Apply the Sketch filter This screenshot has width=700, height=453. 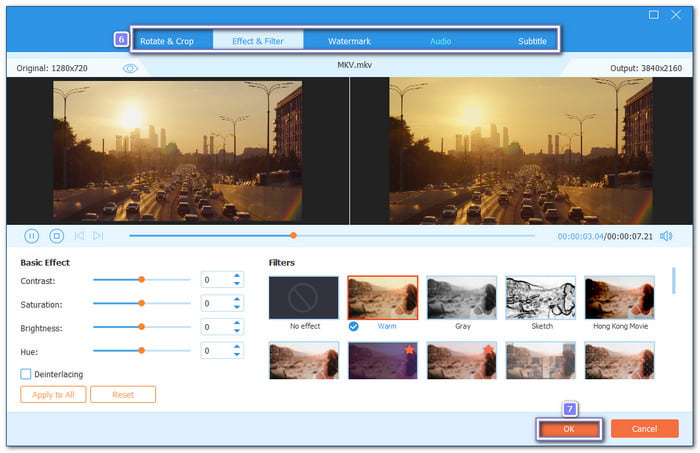click(541, 298)
